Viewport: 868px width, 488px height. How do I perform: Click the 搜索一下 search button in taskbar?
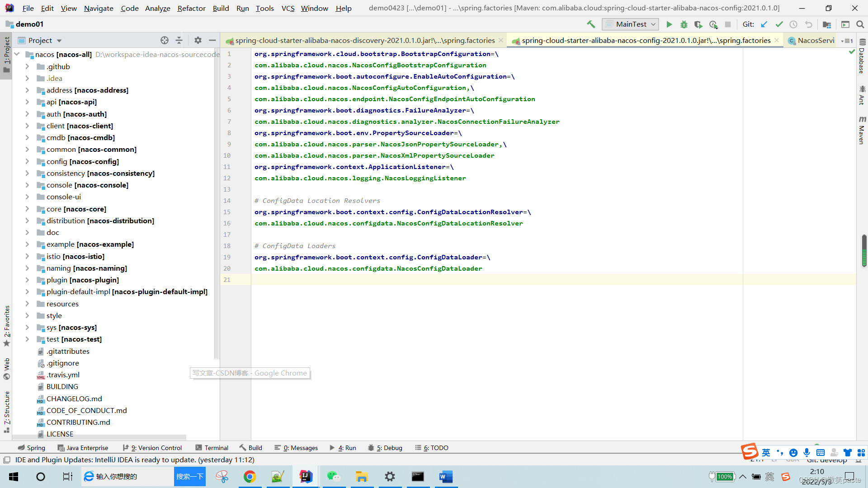pyautogui.click(x=190, y=477)
